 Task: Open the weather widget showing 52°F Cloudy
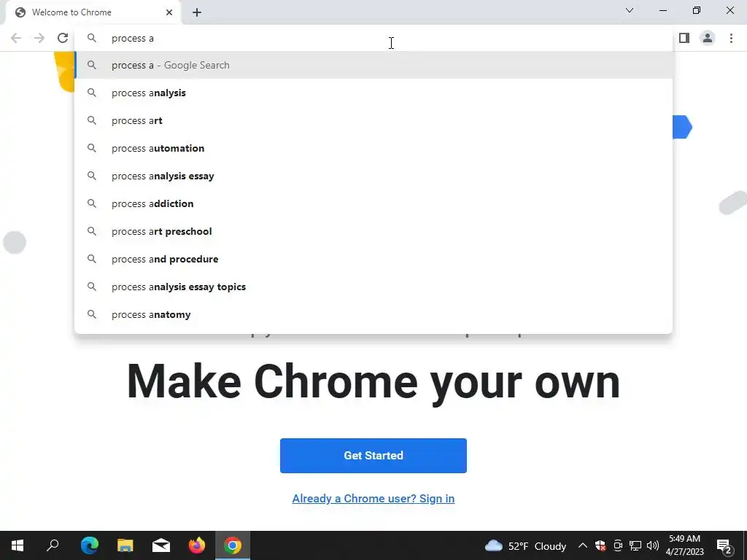point(525,545)
